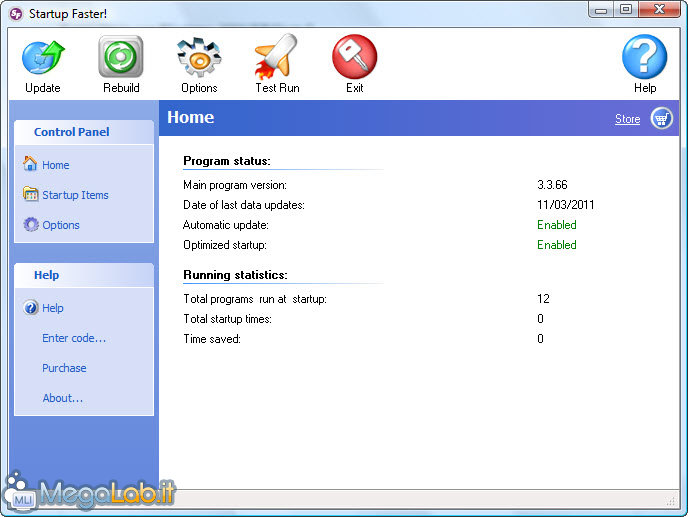Open the About... link

[x=63, y=398]
